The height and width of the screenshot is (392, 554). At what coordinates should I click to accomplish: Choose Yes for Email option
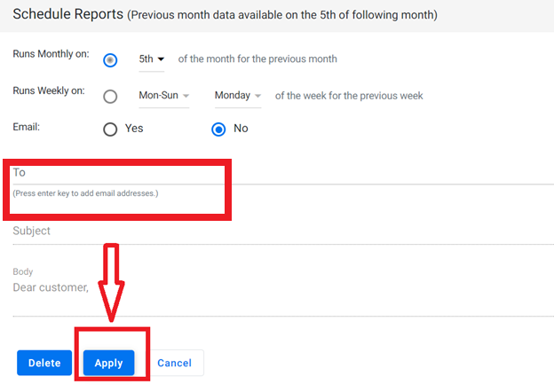coord(110,129)
